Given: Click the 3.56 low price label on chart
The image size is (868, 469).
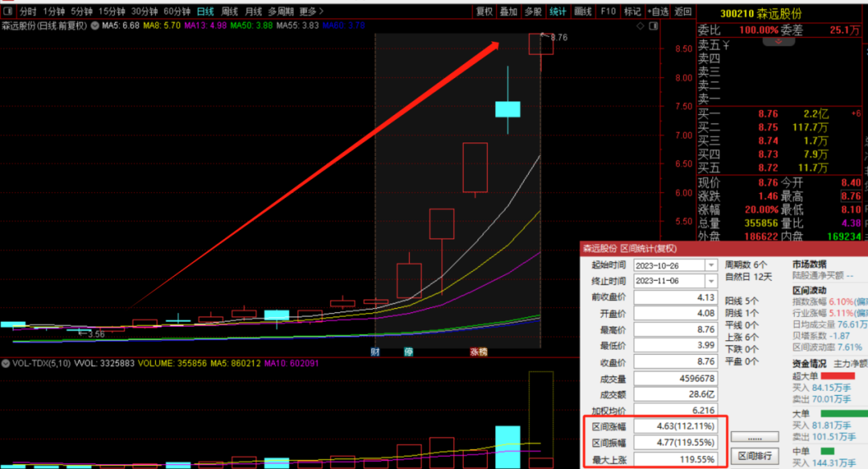Looking at the screenshot, I should pos(96,335).
